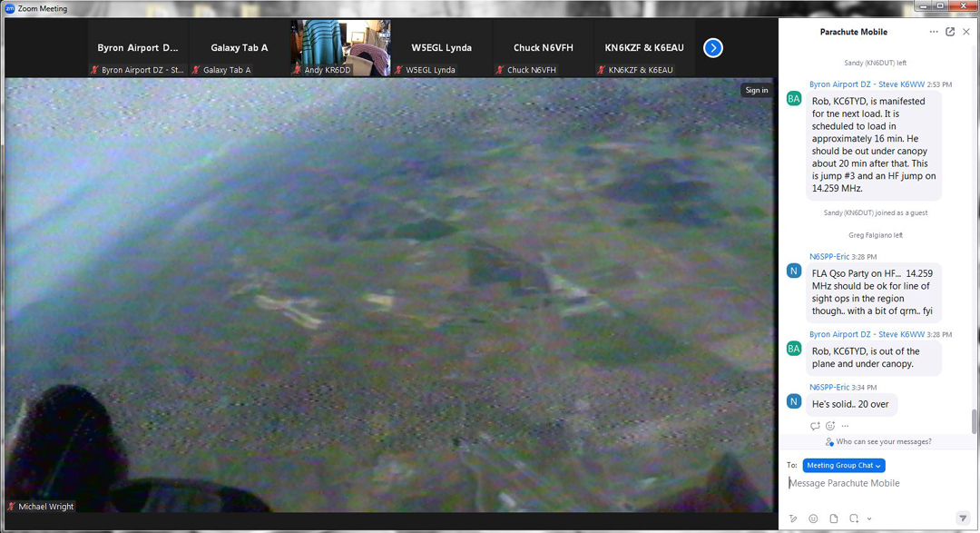The width and height of the screenshot is (980, 533).
Task: Click sender name N6SPP-Eric at 3:34 PM
Action: click(x=829, y=387)
